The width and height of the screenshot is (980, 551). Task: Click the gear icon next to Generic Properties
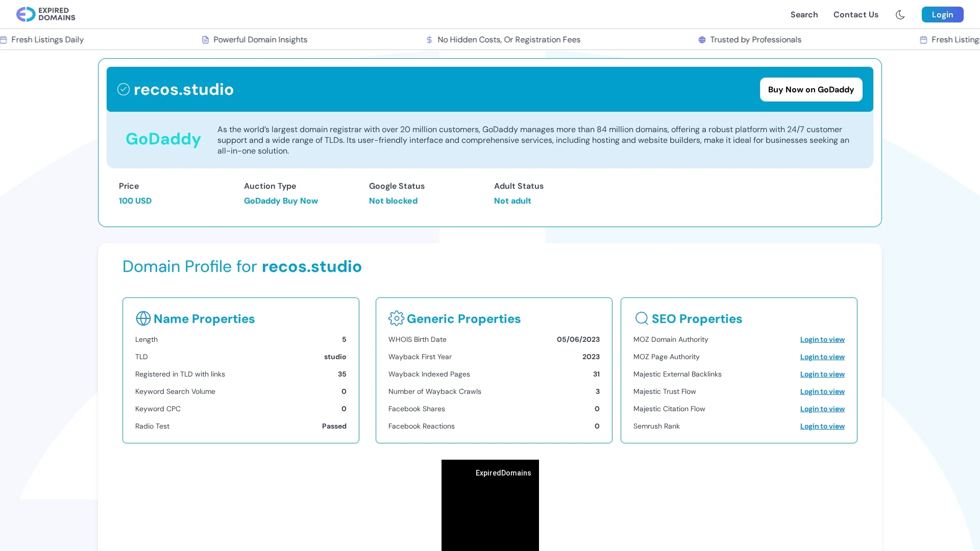point(396,318)
